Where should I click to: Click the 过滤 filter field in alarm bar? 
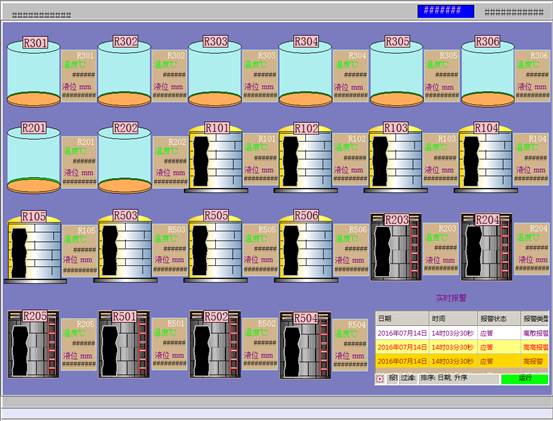tap(408, 378)
